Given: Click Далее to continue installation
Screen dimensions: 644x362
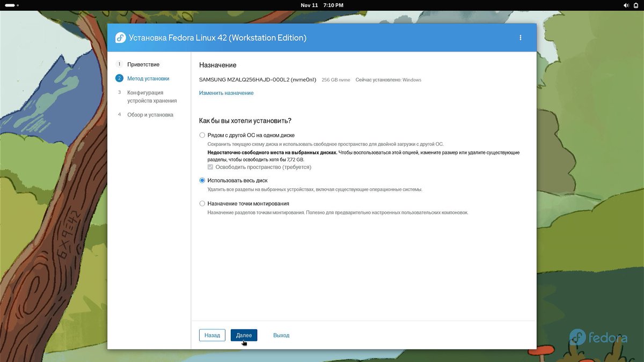Looking at the screenshot, I should [x=244, y=335].
